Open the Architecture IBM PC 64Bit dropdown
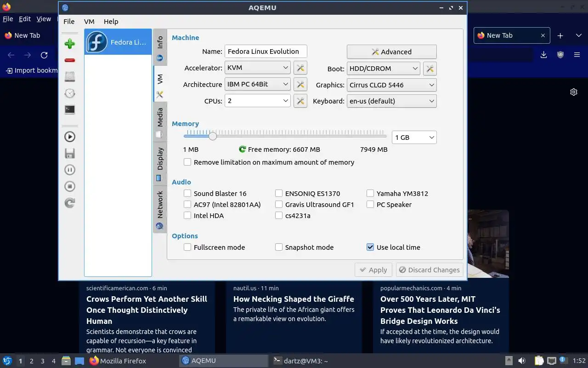The image size is (588, 368). (x=257, y=84)
